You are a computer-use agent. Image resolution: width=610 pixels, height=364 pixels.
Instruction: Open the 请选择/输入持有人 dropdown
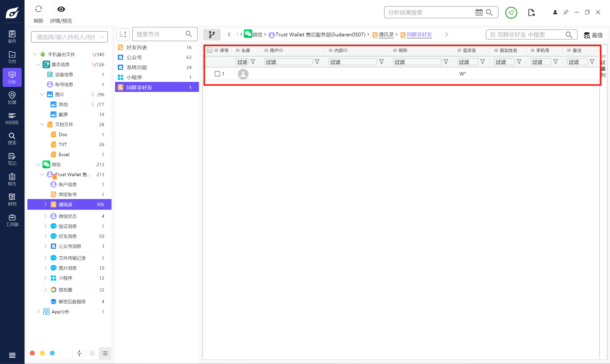click(x=69, y=37)
